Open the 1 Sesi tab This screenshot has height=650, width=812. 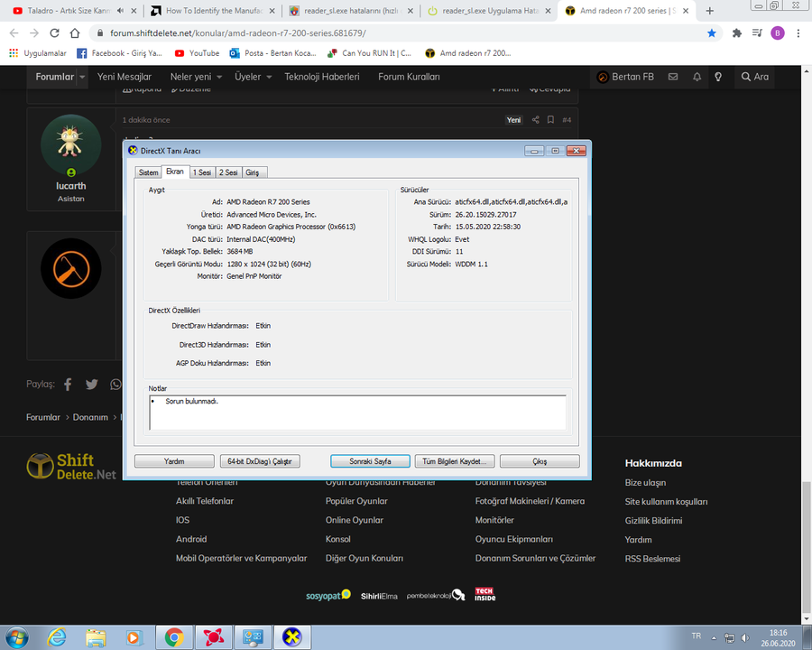pos(202,172)
